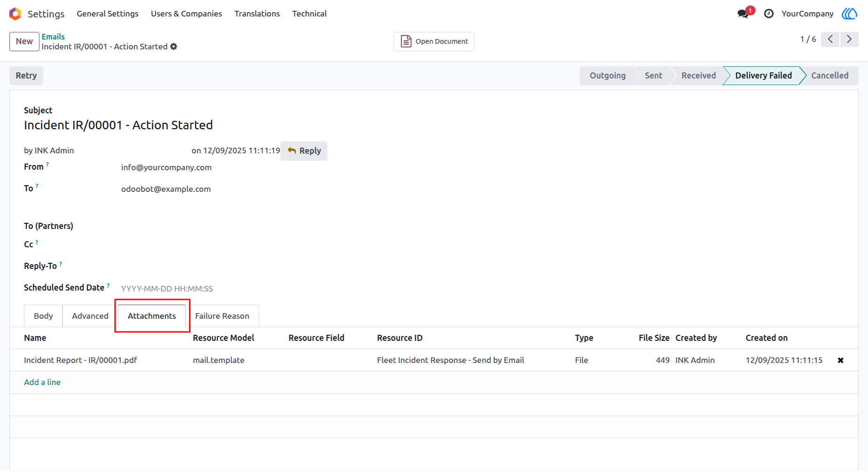
Task: Open the Failure Reason tab
Action: (222, 316)
